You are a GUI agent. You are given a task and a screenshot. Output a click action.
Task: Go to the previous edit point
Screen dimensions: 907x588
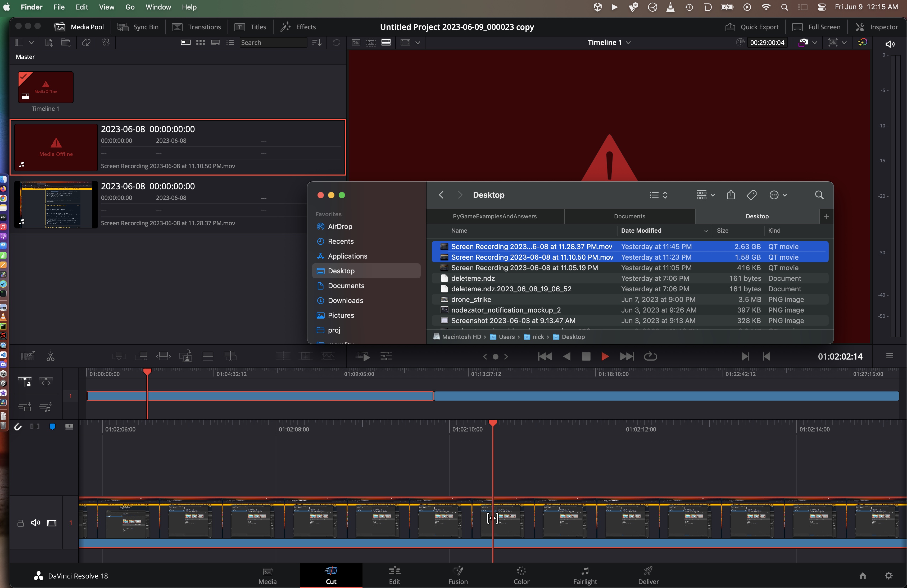point(767,356)
